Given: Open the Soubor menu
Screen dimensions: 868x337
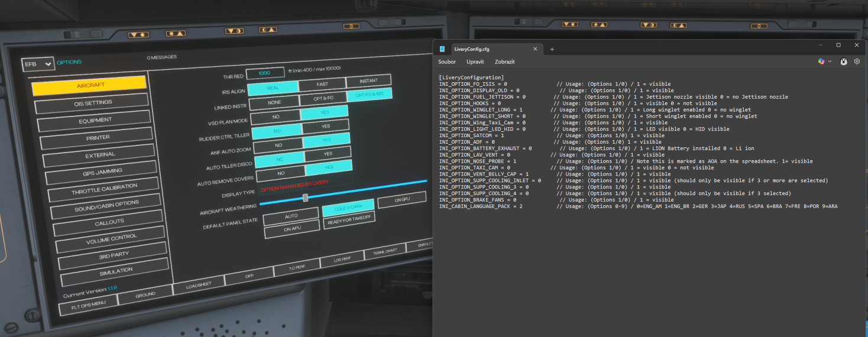Looking at the screenshot, I should (x=447, y=61).
